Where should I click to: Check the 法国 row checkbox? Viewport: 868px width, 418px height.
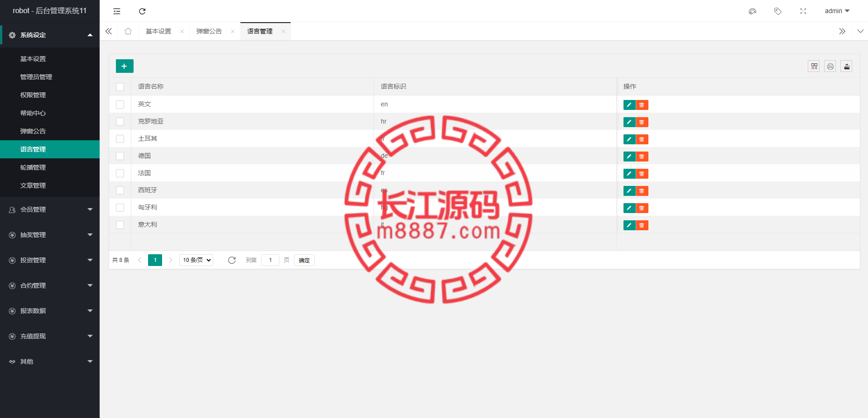coord(120,173)
